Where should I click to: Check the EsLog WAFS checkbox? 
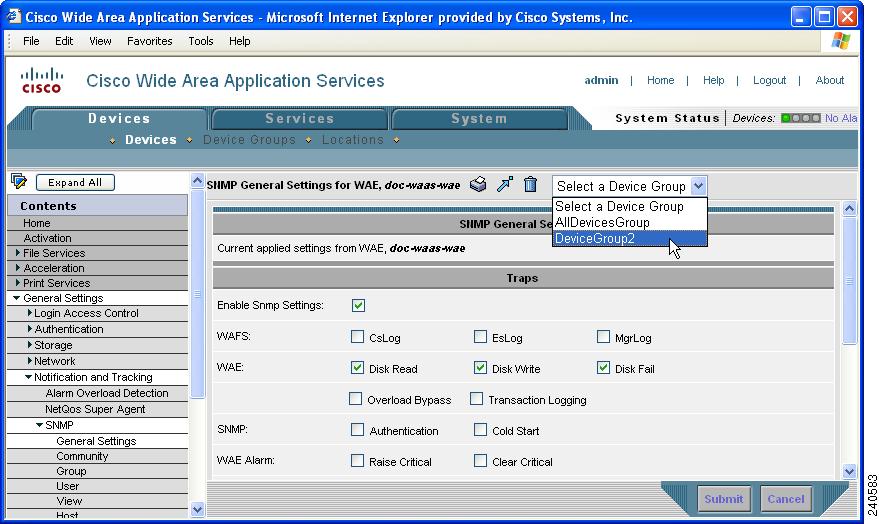click(x=480, y=337)
